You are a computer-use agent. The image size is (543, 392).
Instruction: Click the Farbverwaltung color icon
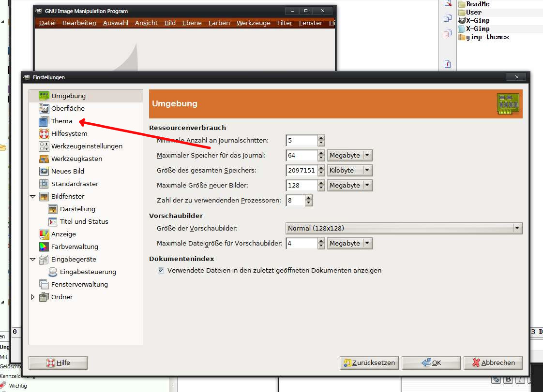click(x=44, y=247)
